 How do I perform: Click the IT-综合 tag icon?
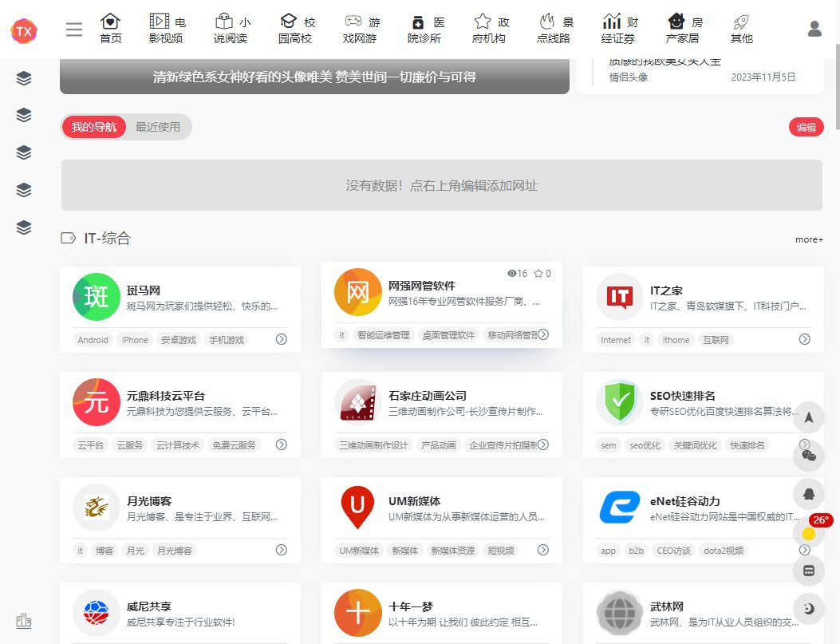(x=68, y=238)
